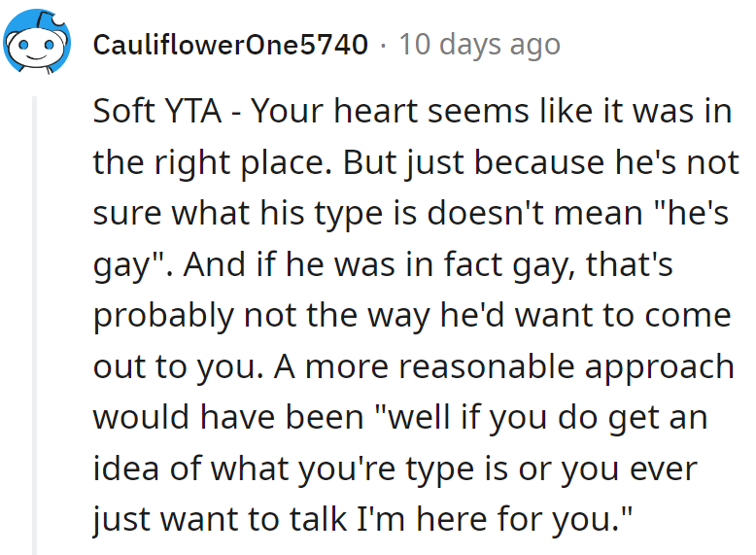Screen dimensions: 756x555
Task: Click the dot separator beside the username
Action: pyautogui.click(x=383, y=45)
